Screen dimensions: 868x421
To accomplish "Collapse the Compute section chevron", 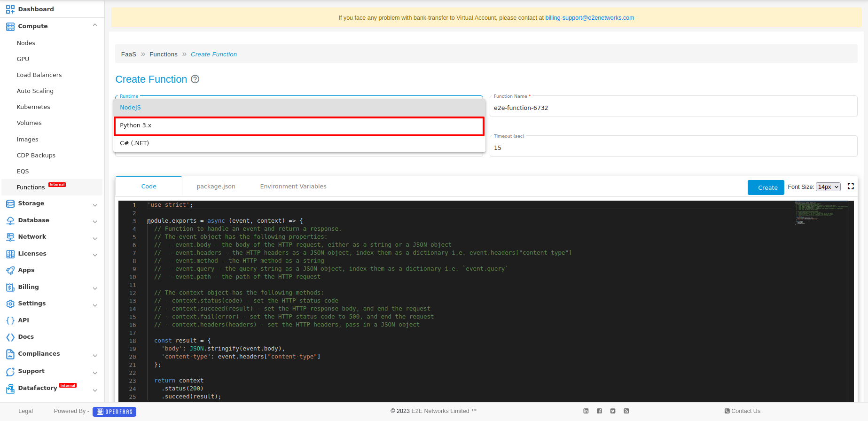I will pyautogui.click(x=95, y=25).
